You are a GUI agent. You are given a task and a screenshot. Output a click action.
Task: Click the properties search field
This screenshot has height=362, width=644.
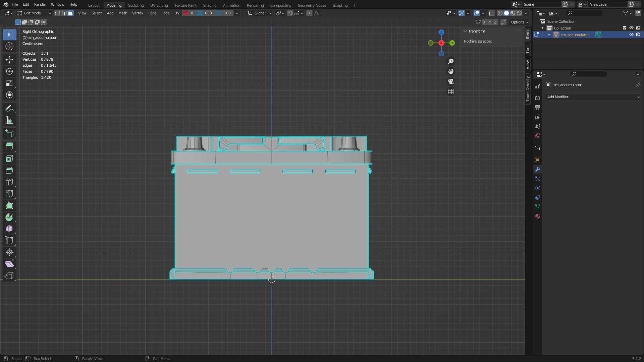(589, 74)
